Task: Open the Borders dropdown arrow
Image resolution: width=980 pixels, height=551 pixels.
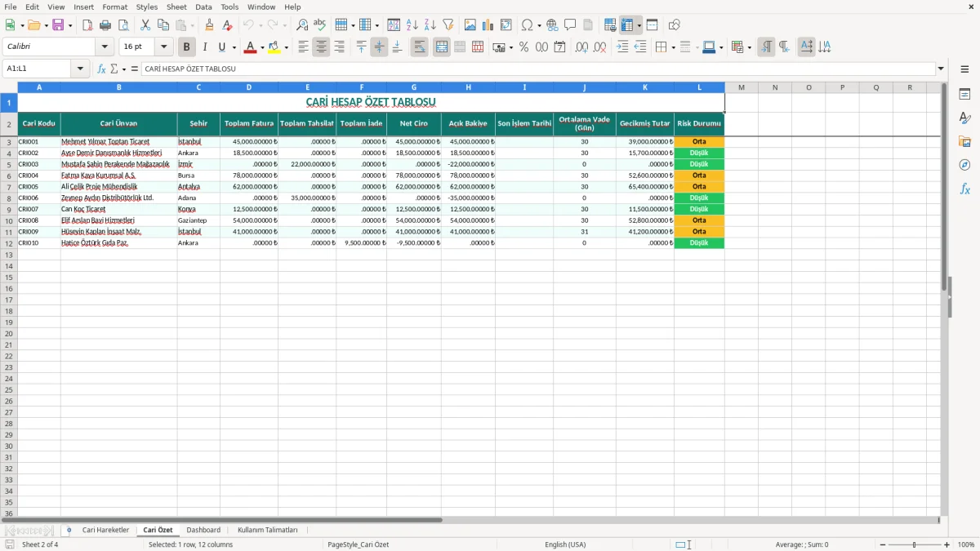Action: [x=672, y=47]
